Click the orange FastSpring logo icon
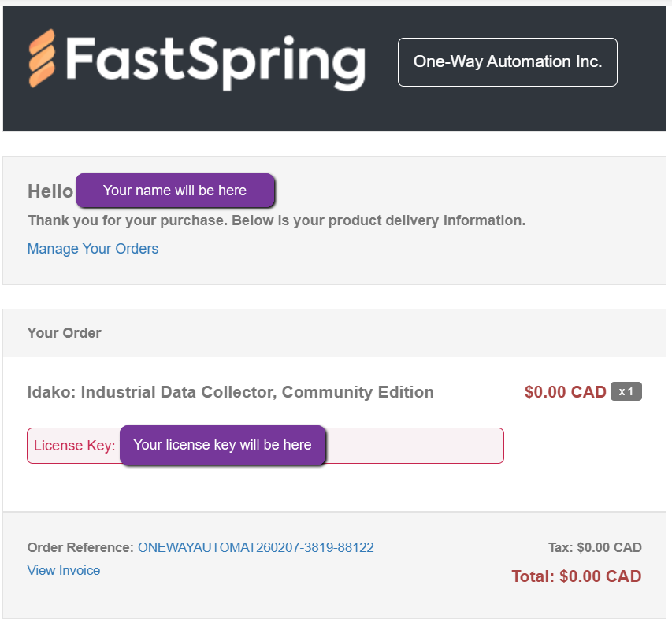 43,59
